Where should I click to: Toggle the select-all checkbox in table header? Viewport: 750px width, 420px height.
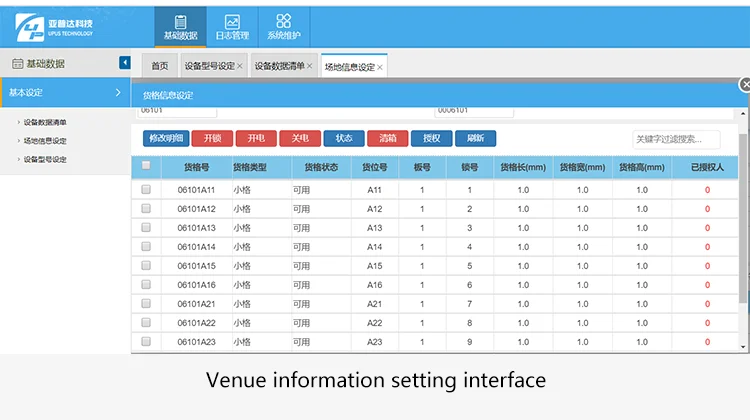pyautogui.click(x=146, y=166)
